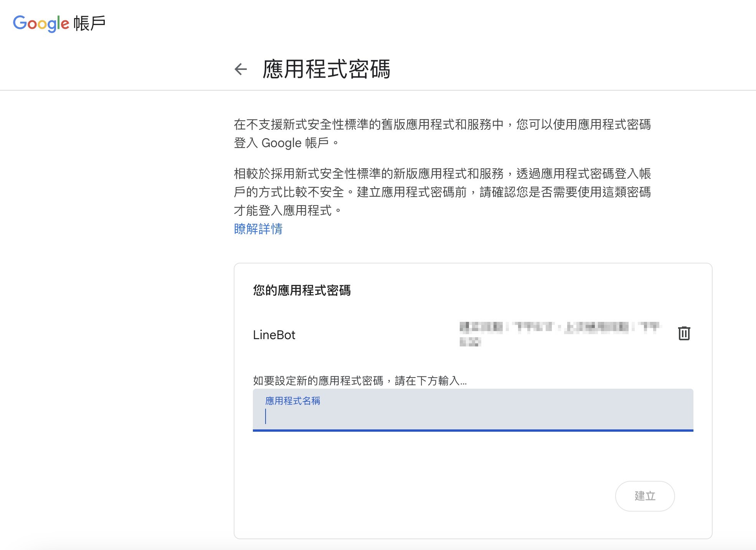Select the LineBot app password entry

click(274, 335)
